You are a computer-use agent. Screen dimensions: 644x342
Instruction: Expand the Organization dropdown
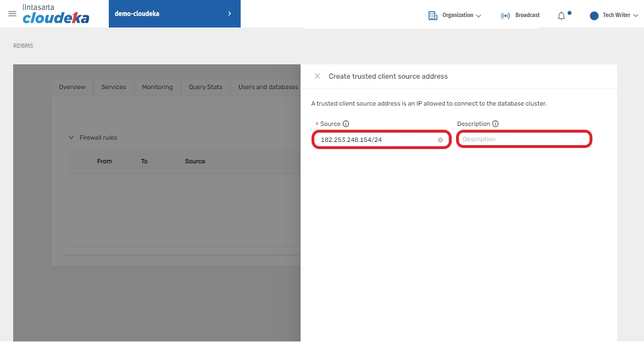[454, 15]
